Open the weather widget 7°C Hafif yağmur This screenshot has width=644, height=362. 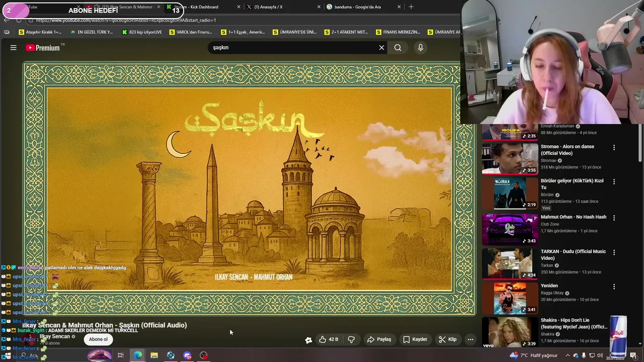click(x=533, y=355)
